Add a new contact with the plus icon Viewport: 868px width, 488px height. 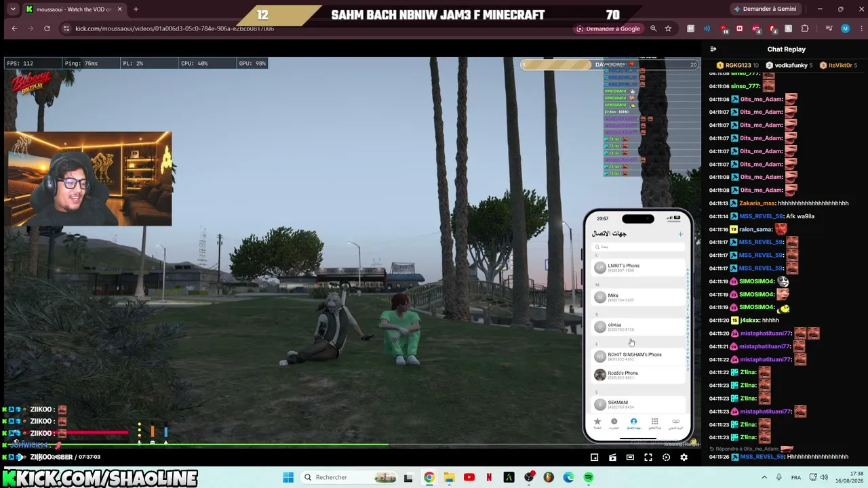click(680, 234)
